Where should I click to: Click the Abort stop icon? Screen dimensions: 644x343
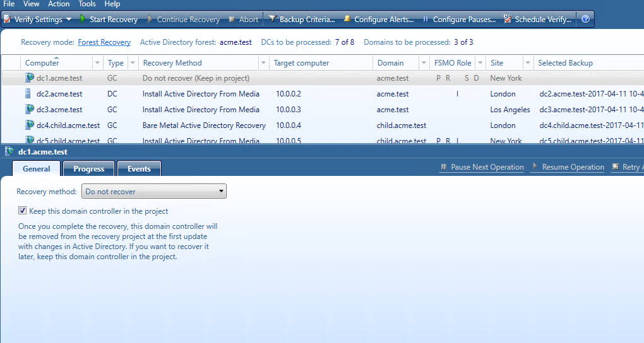click(232, 19)
